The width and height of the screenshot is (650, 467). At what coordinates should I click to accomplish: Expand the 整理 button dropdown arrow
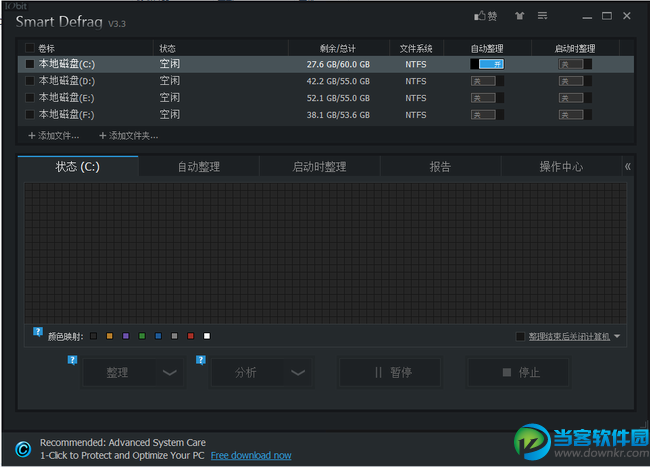pos(170,373)
